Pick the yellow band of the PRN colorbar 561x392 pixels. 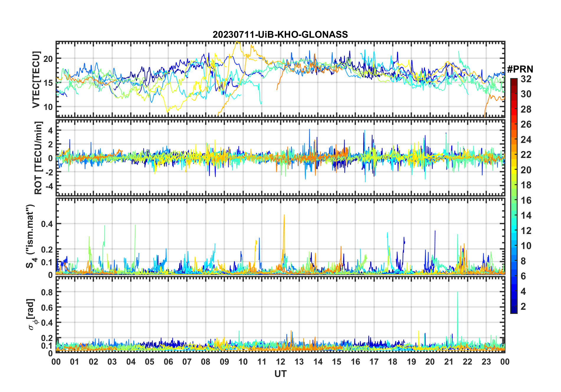(514, 170)
